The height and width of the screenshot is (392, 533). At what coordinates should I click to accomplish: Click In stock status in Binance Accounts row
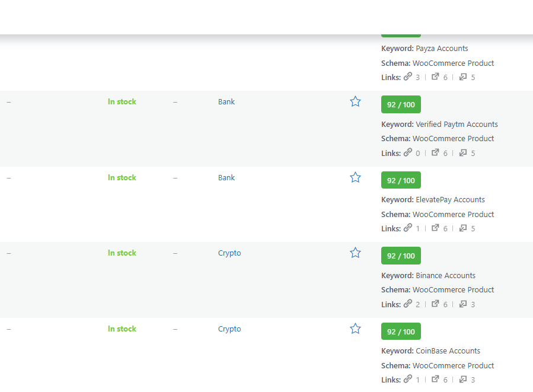tap(122, 253)
